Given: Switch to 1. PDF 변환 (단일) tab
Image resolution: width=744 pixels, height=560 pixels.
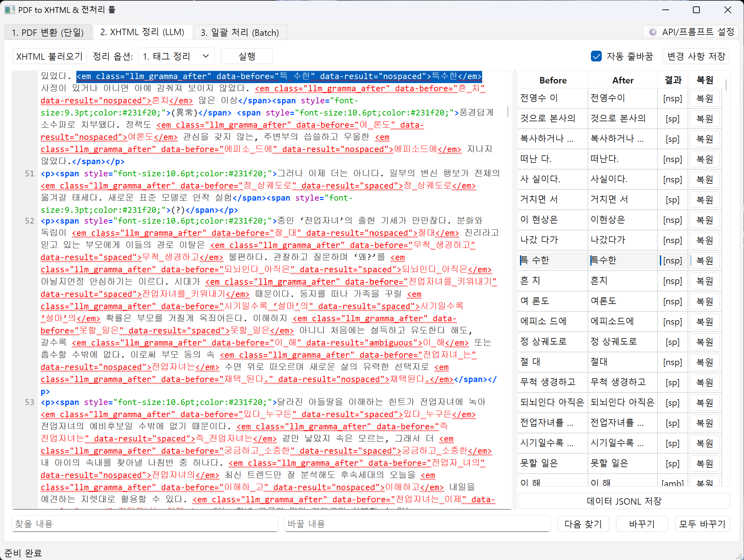Looking at the screenshot, I should tap(48, 32).
